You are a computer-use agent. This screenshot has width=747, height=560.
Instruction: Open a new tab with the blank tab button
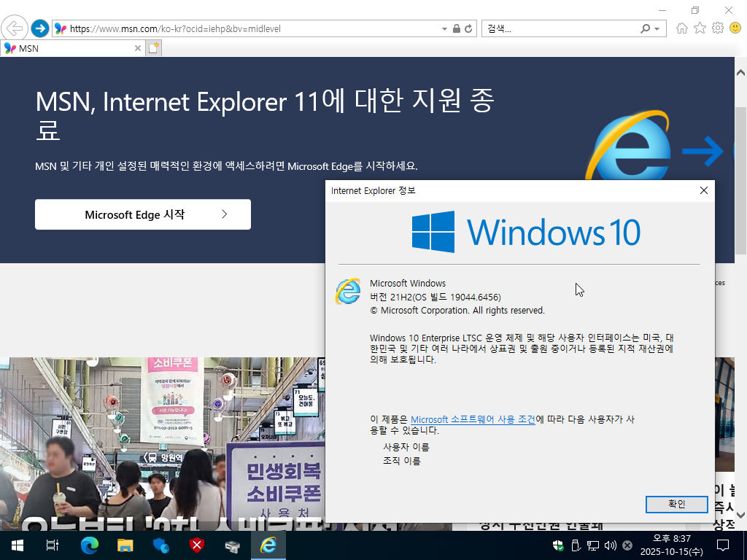pos(153,48)
